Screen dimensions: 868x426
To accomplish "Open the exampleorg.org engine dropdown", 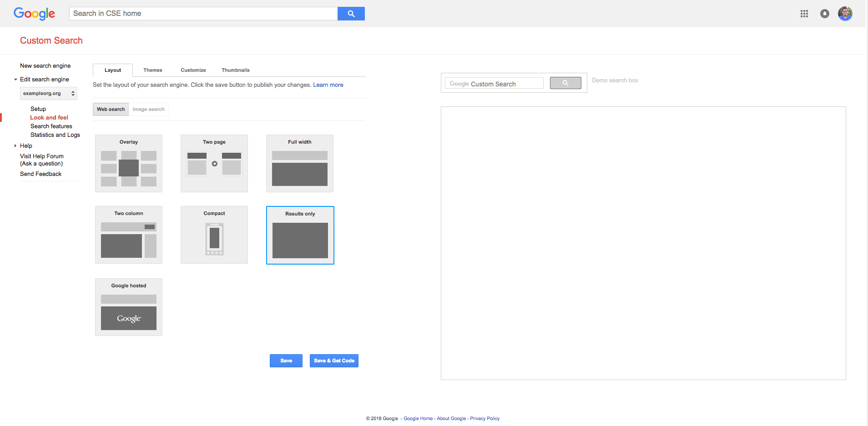I will pyautogui.click(x=49, y=93).
